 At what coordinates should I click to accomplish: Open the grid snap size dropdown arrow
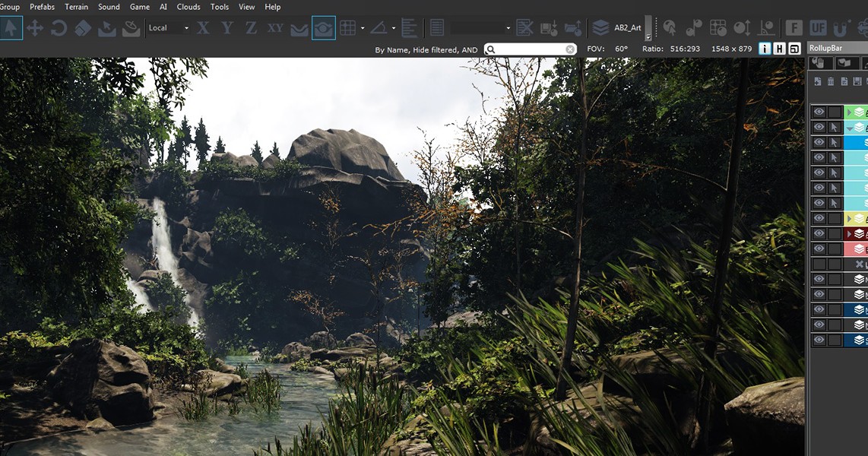point(363,27)
